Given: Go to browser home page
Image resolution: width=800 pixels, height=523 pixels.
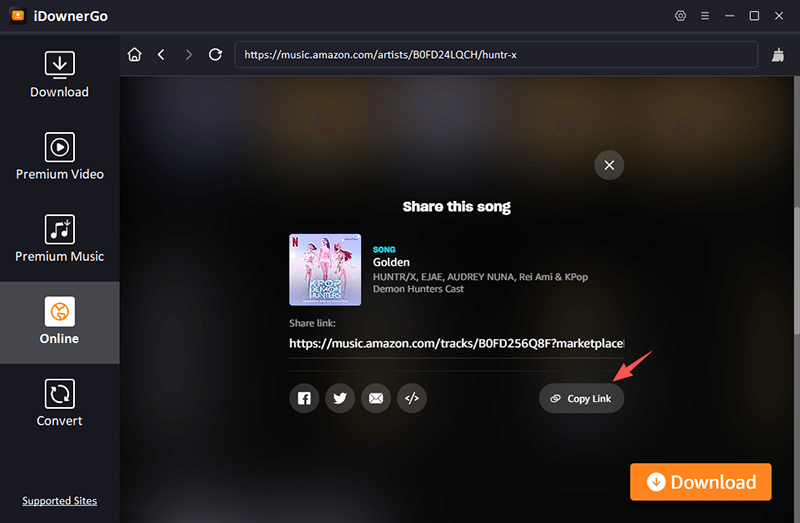Looking at the screenshot, I should click(x=134, y=54).
